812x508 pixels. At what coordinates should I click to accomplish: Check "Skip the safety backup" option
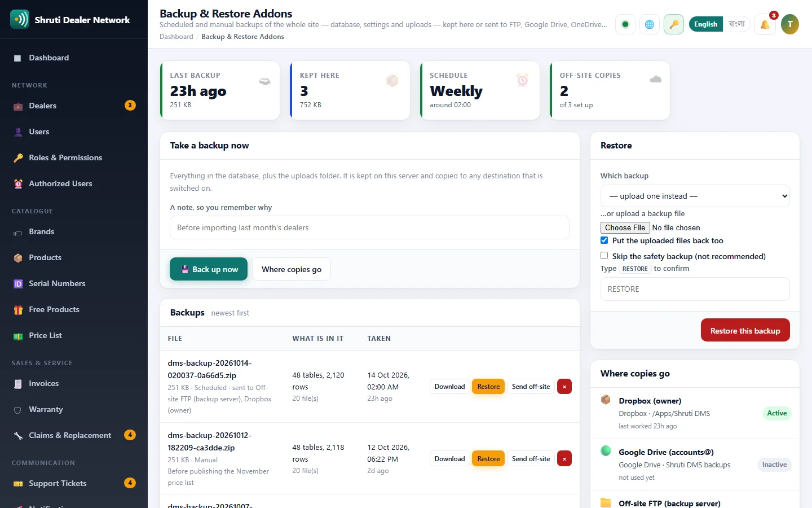[604, 256]
